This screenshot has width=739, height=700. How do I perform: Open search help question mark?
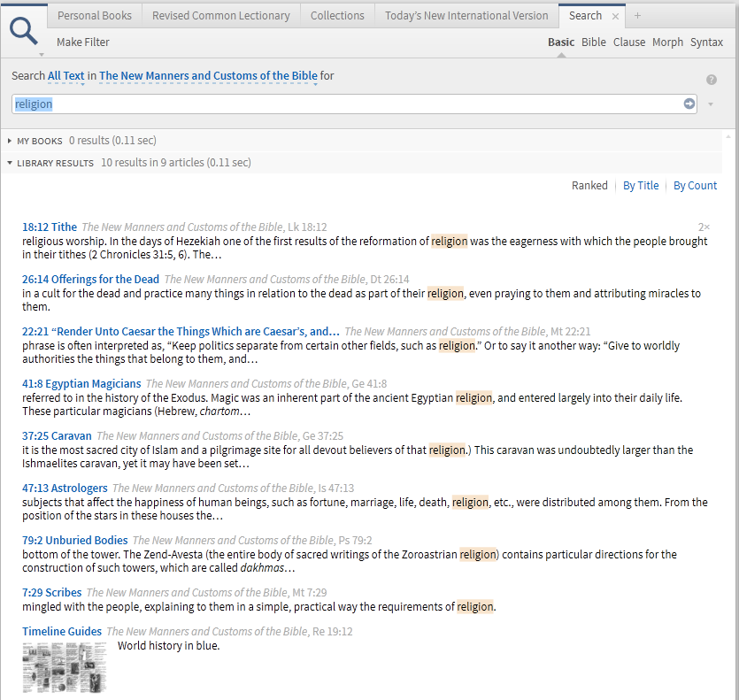point(712,80)
